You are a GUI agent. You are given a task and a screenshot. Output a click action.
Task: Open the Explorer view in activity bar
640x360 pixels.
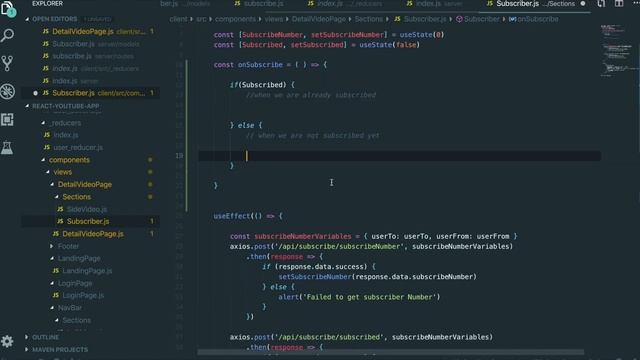tap(7, 9)
